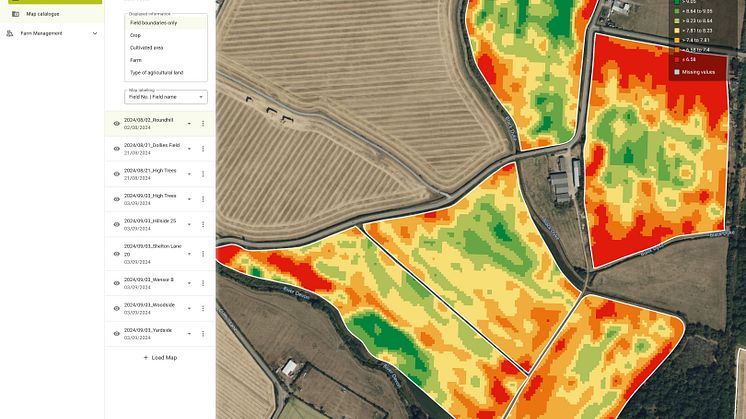Open three-dot menu for 2024/09/03_Shelton Lane 20
The width and height of the screenshot is (746, 419).
point(203,251)
